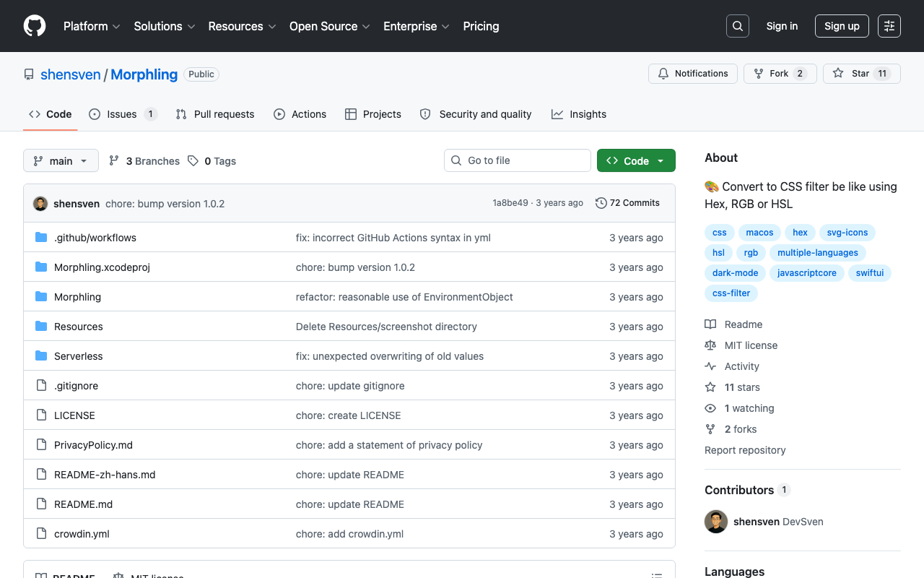924x578 pixels.
Task: Open the README.md file link
Action: [83, 504]
